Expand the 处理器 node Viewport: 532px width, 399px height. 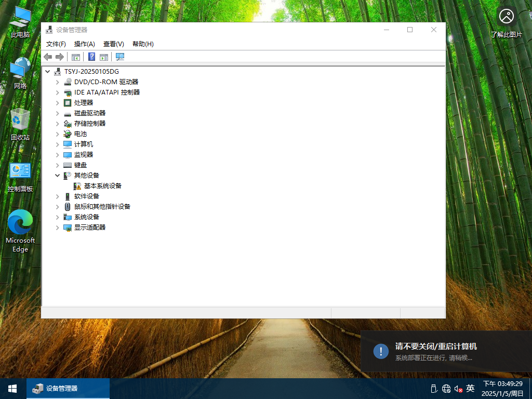[x=57, y=103]
